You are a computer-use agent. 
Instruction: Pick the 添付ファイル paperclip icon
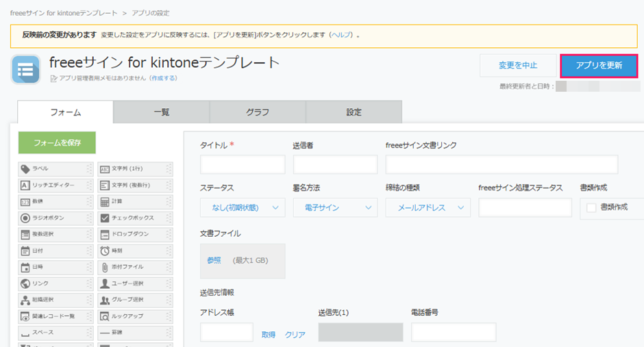105,268
